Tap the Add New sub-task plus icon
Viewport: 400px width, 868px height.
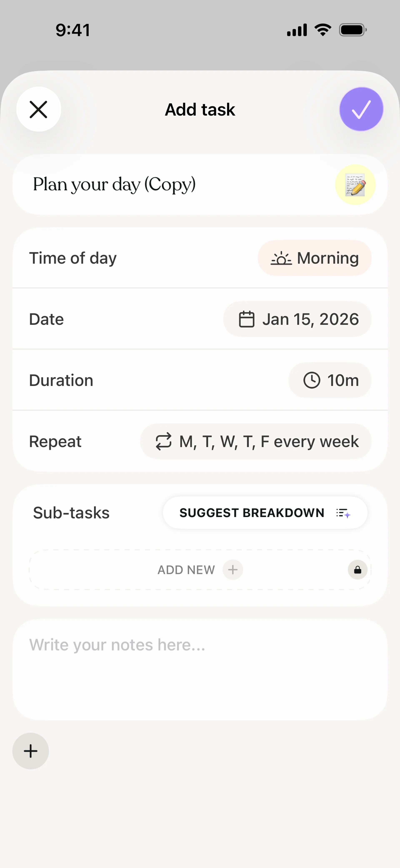(x=233, y=570)
